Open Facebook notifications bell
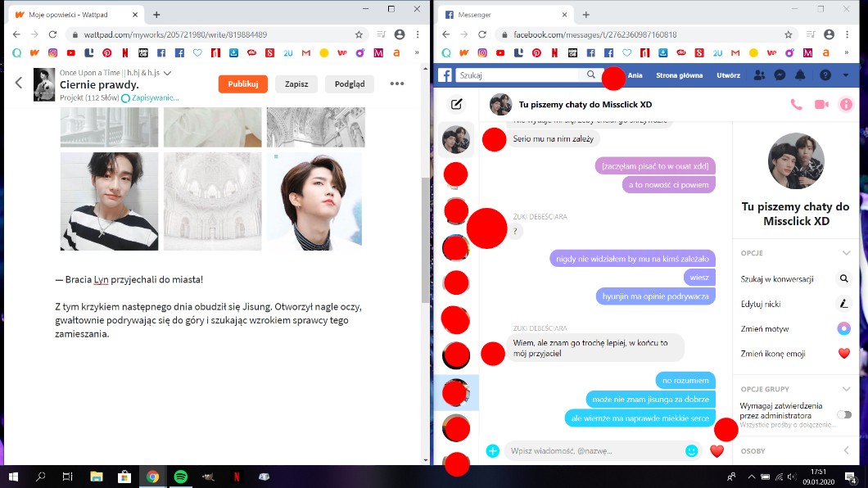868x488 pixels. pos(800,75)
